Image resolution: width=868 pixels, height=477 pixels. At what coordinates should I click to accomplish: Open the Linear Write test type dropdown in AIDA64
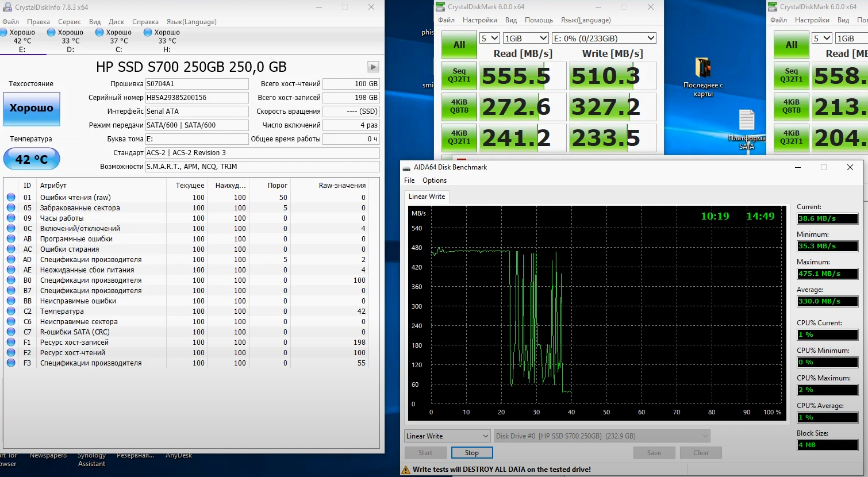447,436
